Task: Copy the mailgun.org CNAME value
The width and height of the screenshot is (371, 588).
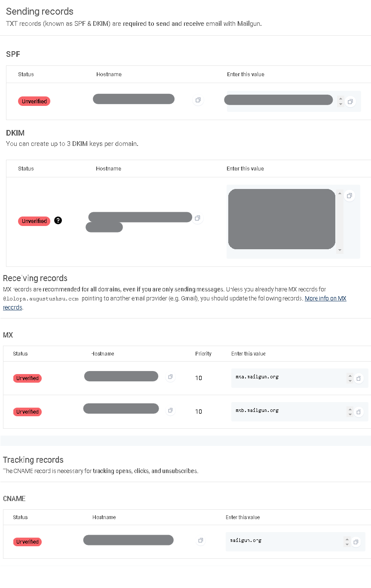Action: tap(356, 542)
